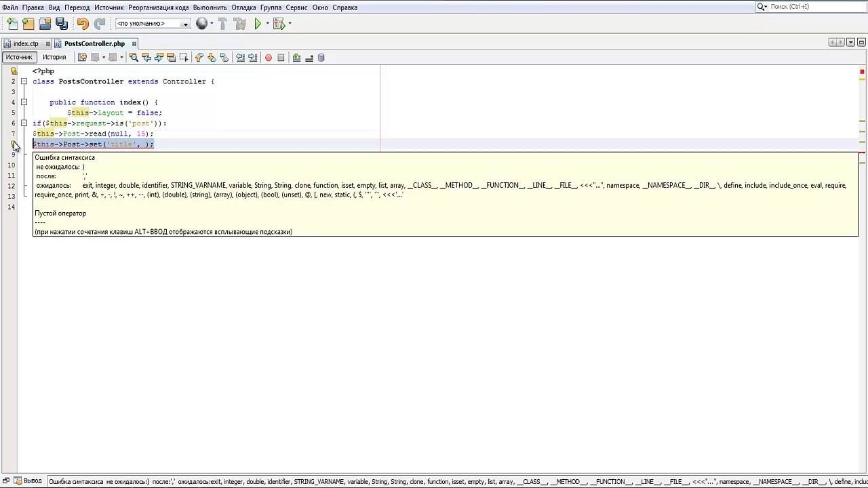Collapse the if block fold on line 6
Viewport: 868px width, 488px height.
pyautogui.click(x=24, y=123)
